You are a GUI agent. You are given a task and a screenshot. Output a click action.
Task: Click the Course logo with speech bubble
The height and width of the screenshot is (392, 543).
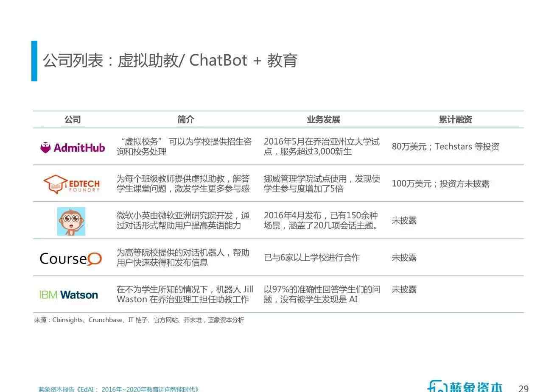(71, 258)
